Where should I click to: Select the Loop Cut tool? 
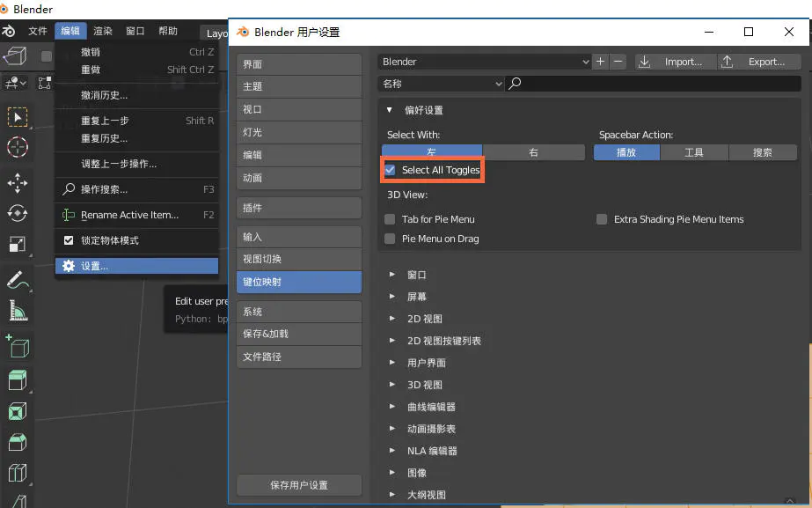(x=17, y=473)
